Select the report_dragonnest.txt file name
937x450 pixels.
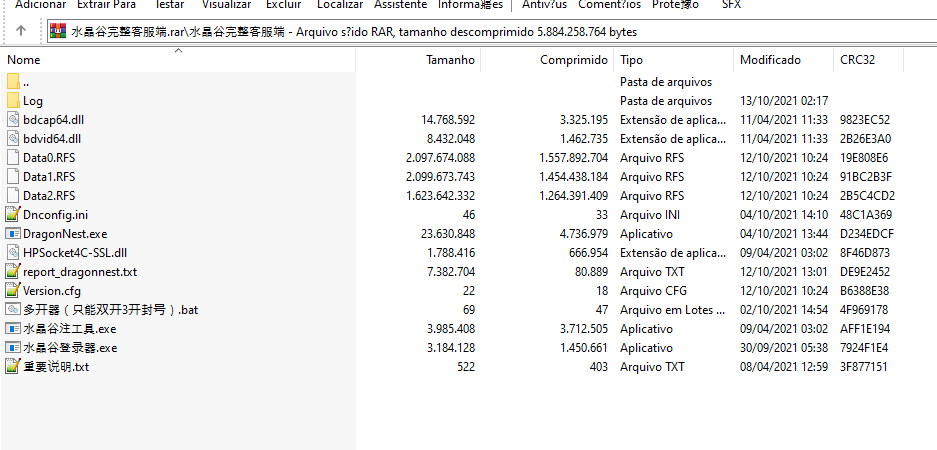pos(80,272)
